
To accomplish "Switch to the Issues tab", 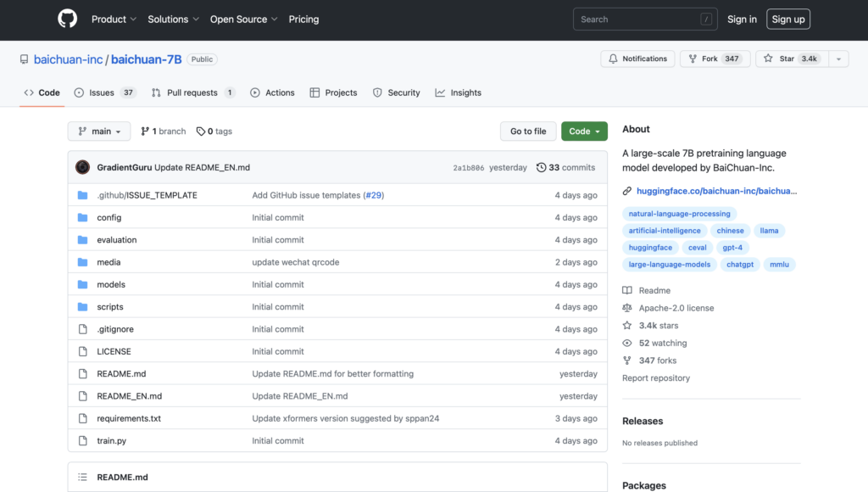I will [x=105, y=92].
